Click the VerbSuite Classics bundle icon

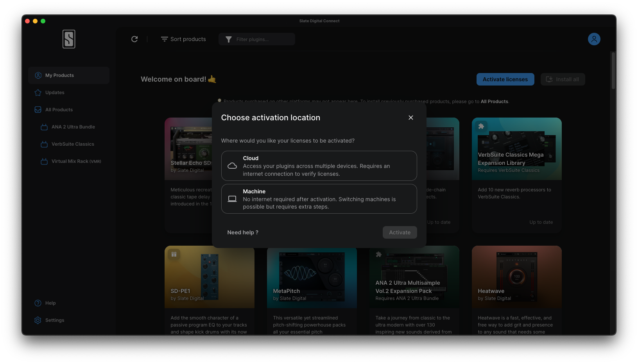pos(44,144)
